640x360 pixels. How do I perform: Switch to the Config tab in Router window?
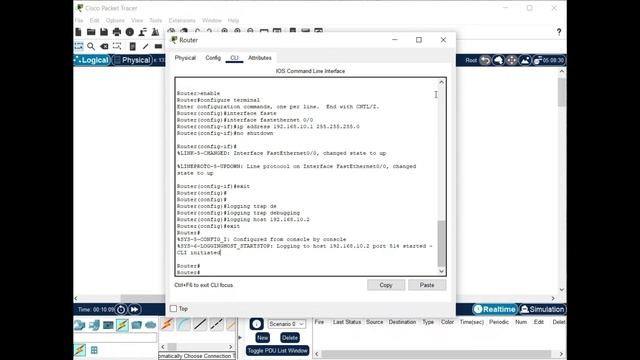[x=213, y=58]
